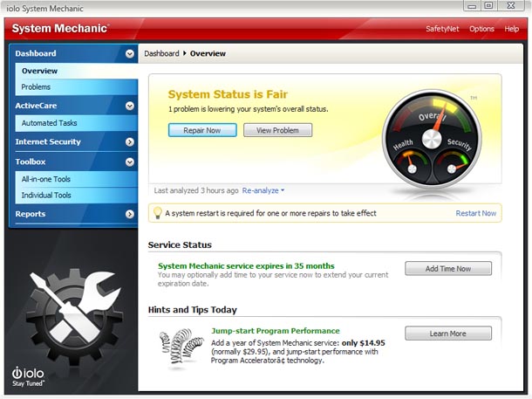Click the light bulb hint icon
532x399 pixels.
tap(158, 213)
